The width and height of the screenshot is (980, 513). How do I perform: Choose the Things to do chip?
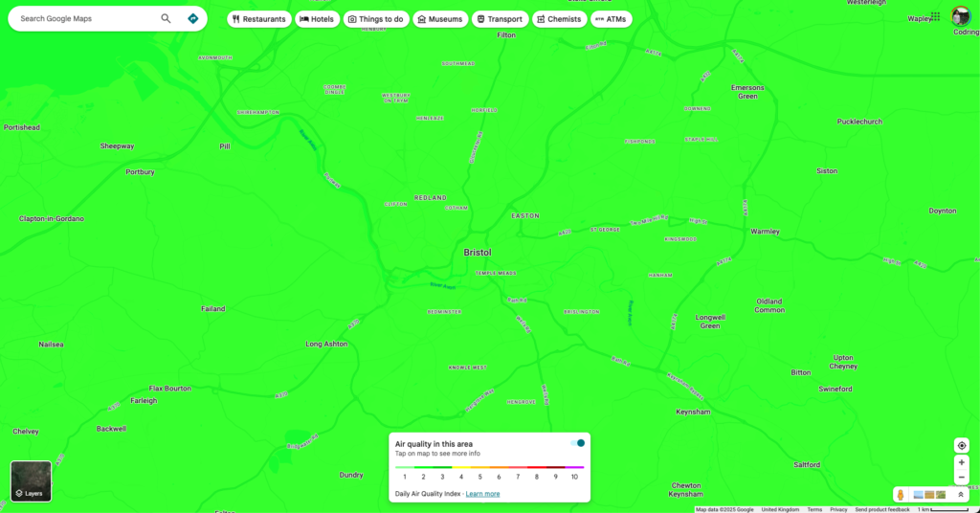tap(376, 19)
